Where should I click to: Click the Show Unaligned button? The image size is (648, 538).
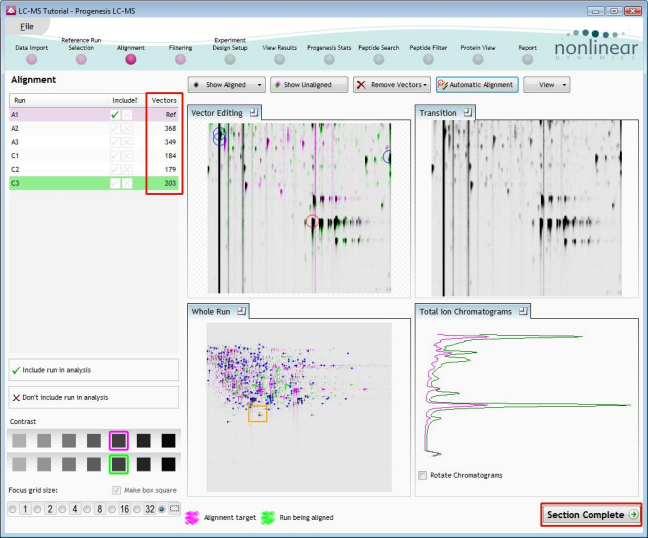coord(309,85)
